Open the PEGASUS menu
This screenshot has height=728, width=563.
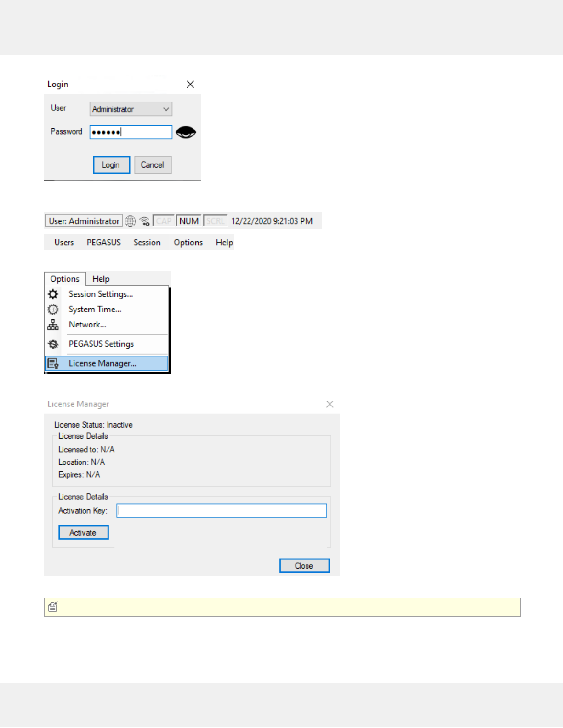pyautogui.click(x=104, y=243)
